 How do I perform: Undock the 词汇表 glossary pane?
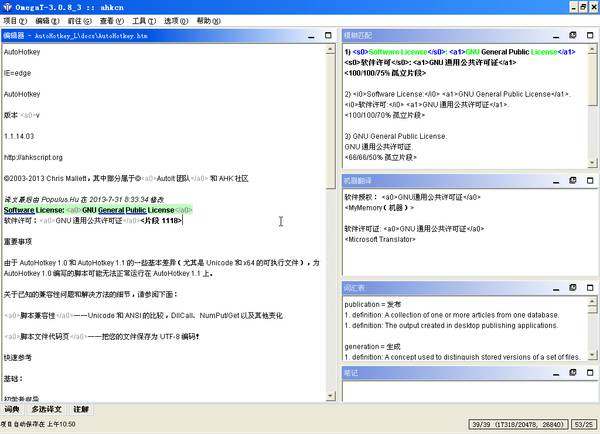[x=573, y=288]
